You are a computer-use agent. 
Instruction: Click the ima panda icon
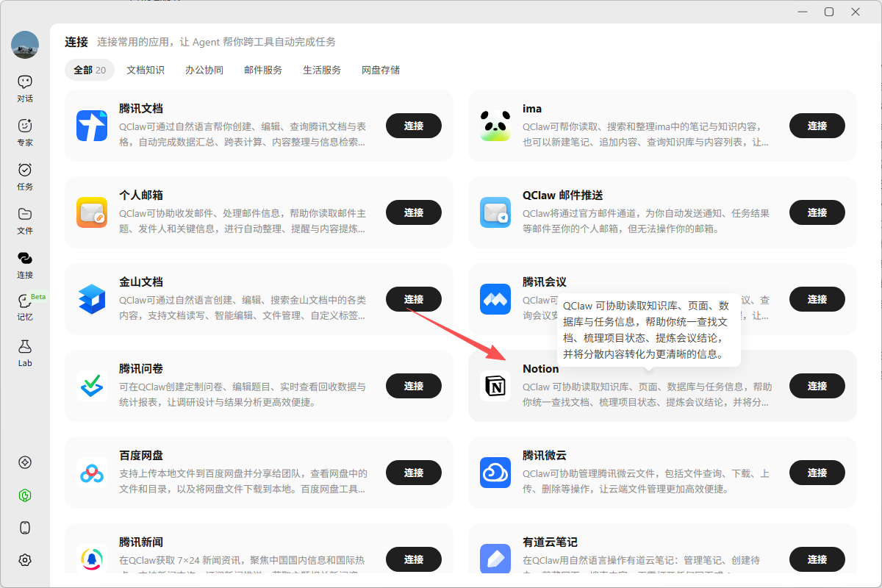tap(495, 126)
